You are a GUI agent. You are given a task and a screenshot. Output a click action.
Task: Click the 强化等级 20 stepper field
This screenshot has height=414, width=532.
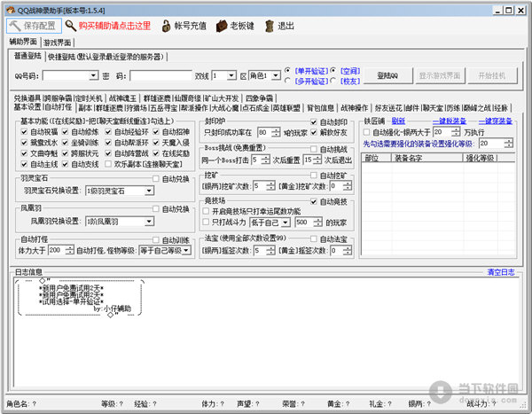497,144
